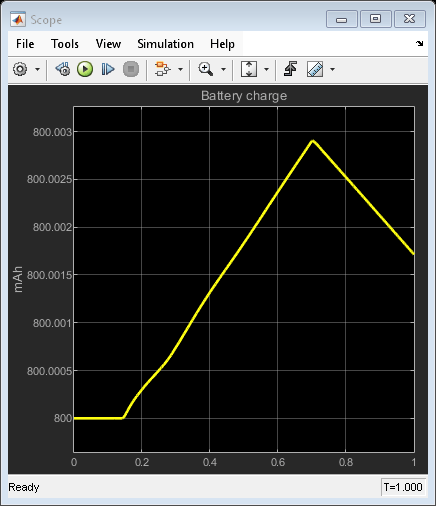Viewport: 436px width, 506px height.
Task: Click the gray Stop simulation button
Action: [x=131, y=69]
